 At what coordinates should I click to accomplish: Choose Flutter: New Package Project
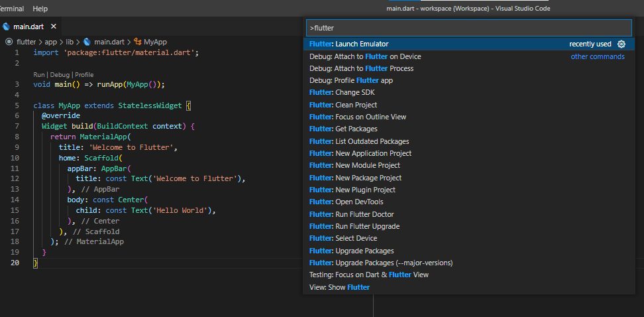click(469, 178)
